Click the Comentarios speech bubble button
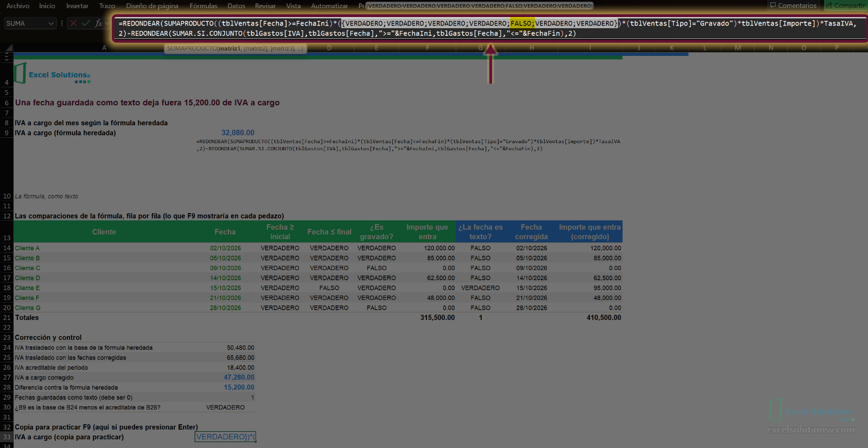Screen dimensions: 868x448 tap(793, 5)
